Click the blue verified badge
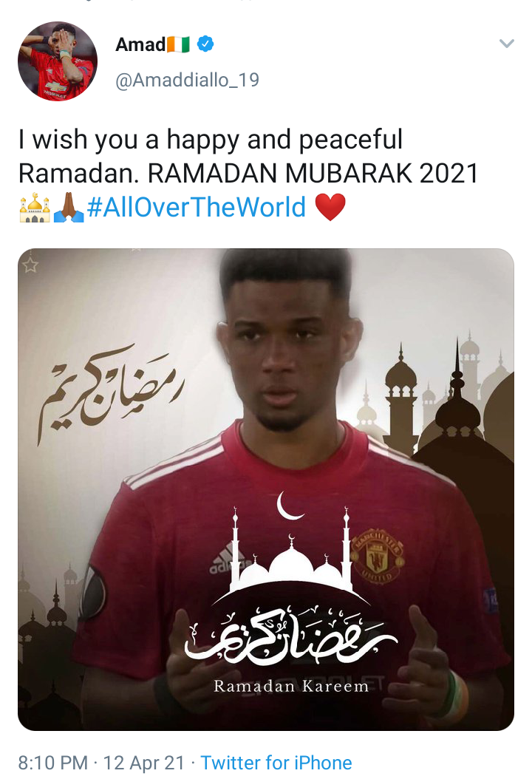 point(205,44)
